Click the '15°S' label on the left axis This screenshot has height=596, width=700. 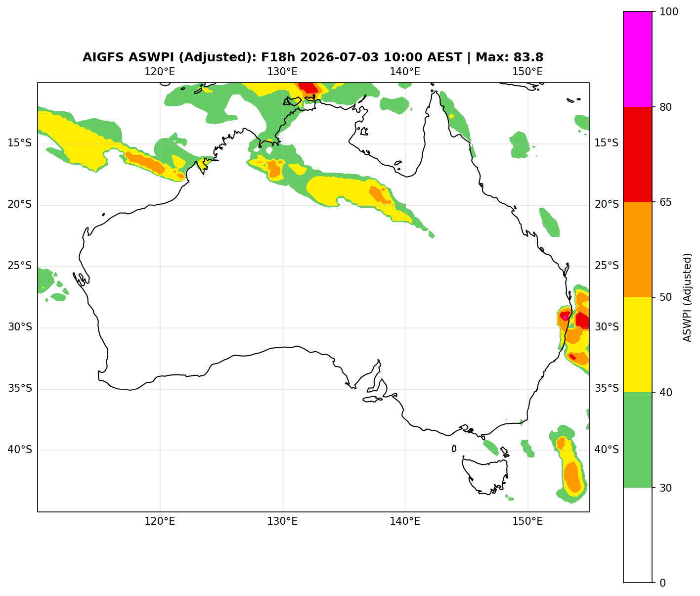20,143
